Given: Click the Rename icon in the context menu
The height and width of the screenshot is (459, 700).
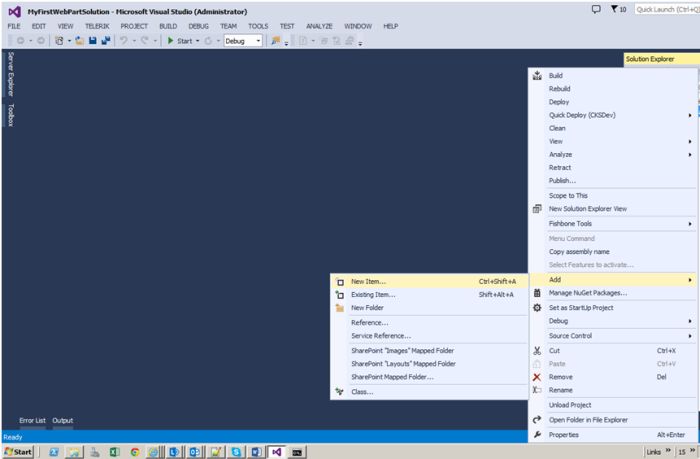Looking at the screenshot, I should click(537, 390).
